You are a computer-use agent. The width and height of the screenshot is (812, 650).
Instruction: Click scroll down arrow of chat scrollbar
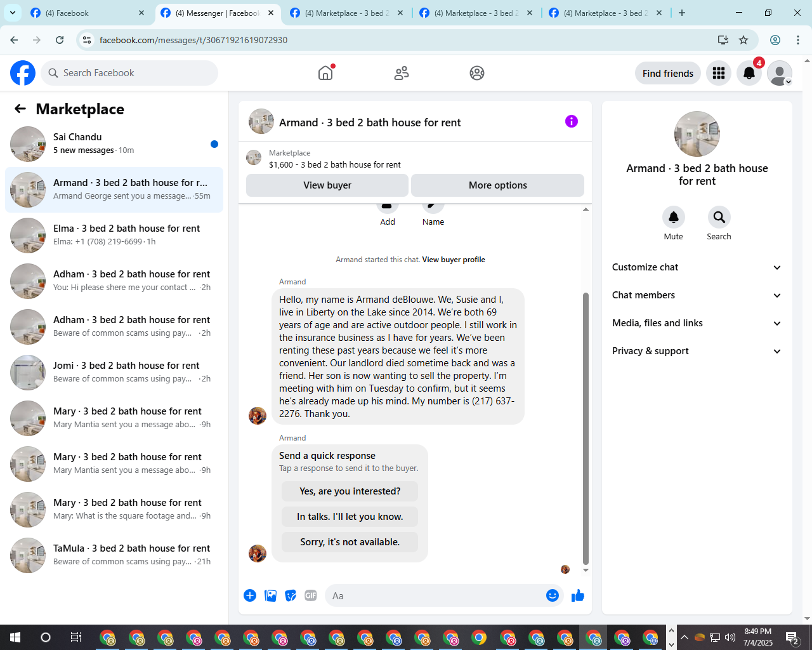586,570
